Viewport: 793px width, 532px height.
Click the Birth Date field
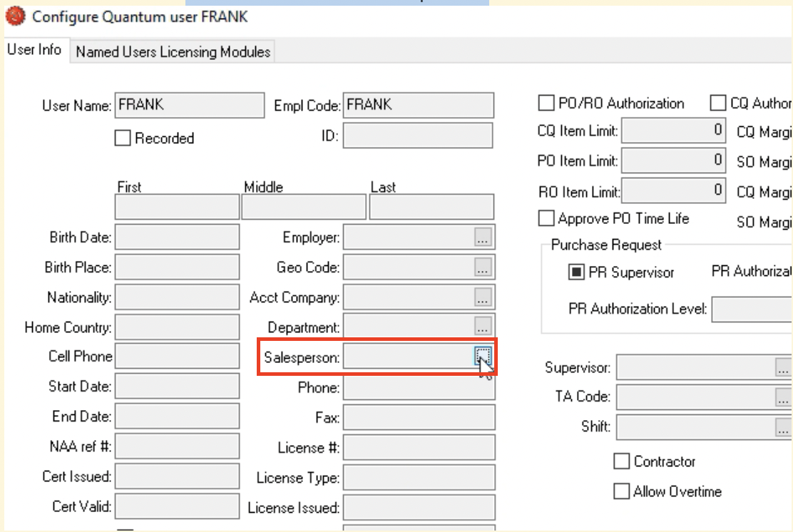(x=177, y=237)
